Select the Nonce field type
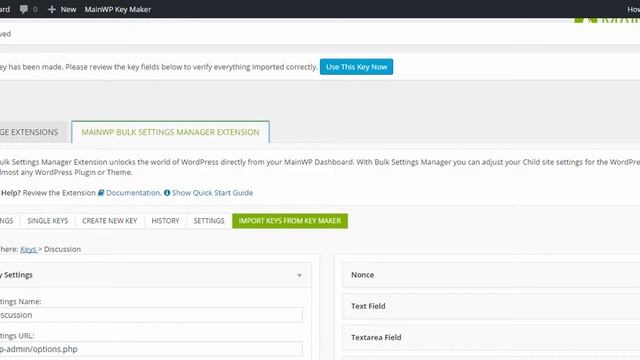The height and width of the screenshot is (360, 640). tap(491, 275)
